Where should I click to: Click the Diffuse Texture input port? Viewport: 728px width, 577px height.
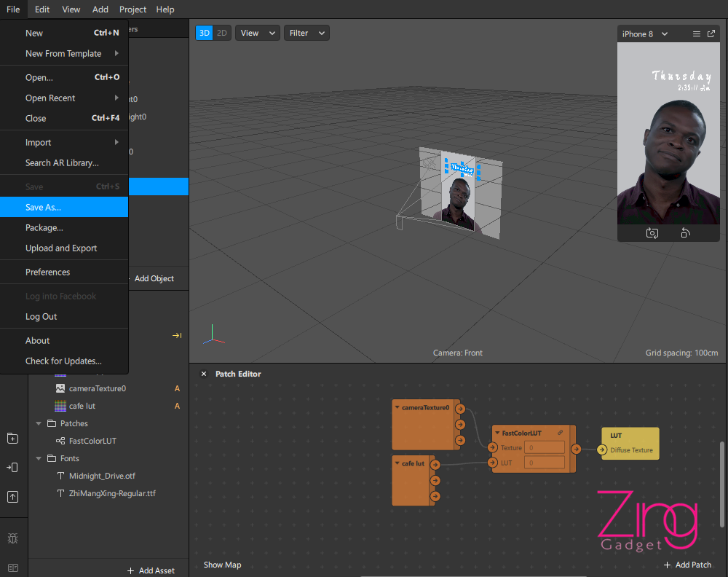602,450
